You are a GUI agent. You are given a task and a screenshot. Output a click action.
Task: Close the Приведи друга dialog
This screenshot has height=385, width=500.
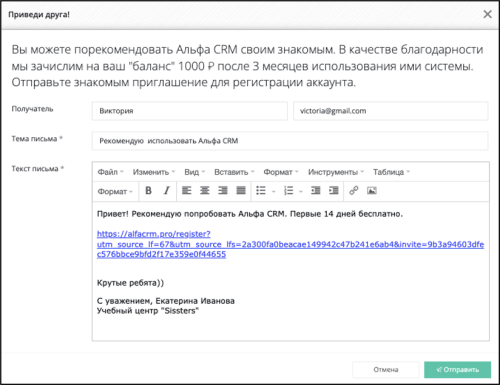point(487,14)
